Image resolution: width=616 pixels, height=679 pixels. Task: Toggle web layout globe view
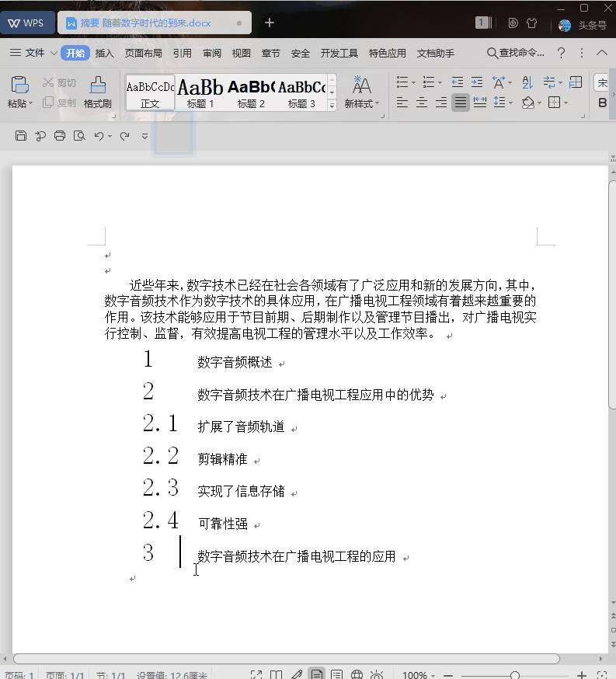click(x=357, y=674)
